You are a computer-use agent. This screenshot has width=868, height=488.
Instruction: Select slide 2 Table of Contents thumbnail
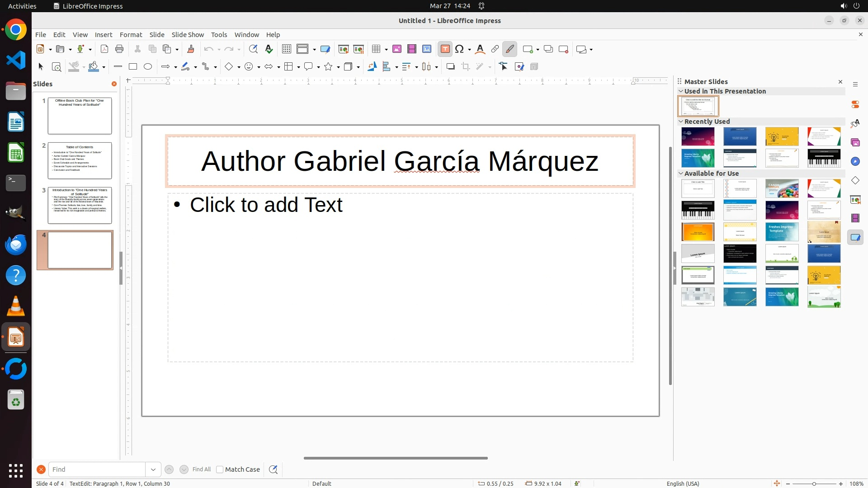80,160
